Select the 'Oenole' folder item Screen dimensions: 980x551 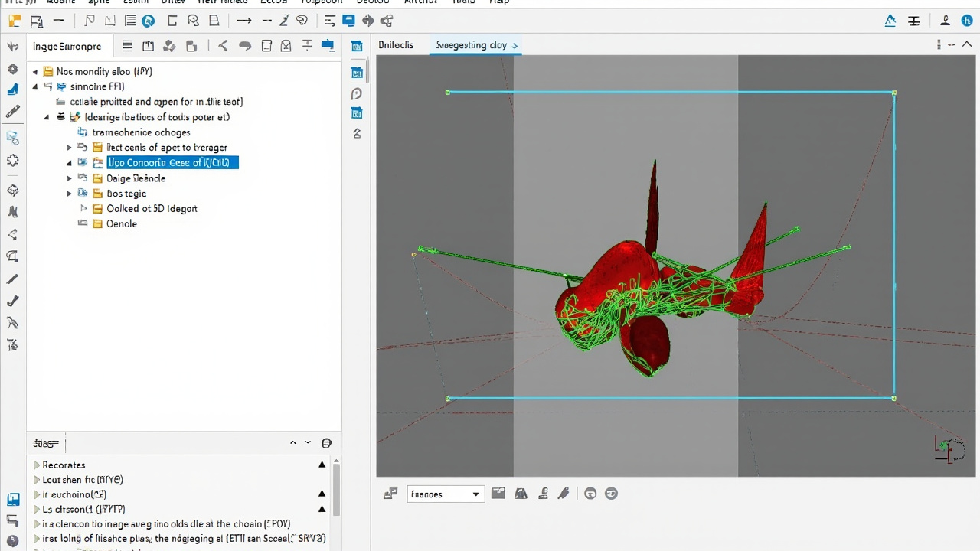(122, 223)
